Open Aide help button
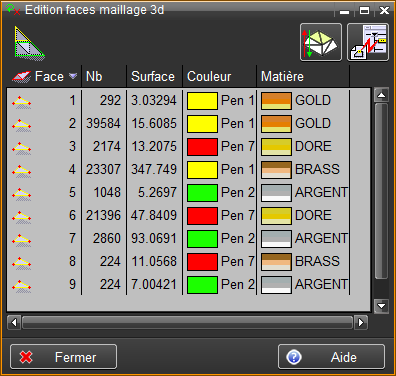 [331, 357]
